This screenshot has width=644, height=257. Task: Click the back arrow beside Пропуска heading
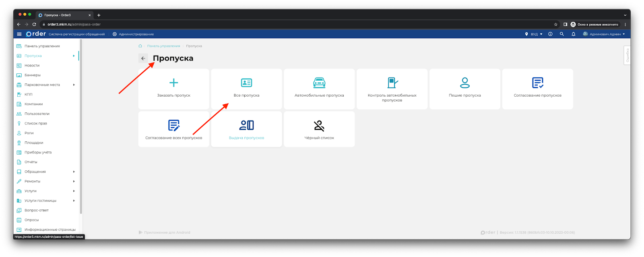pos(143,58)
